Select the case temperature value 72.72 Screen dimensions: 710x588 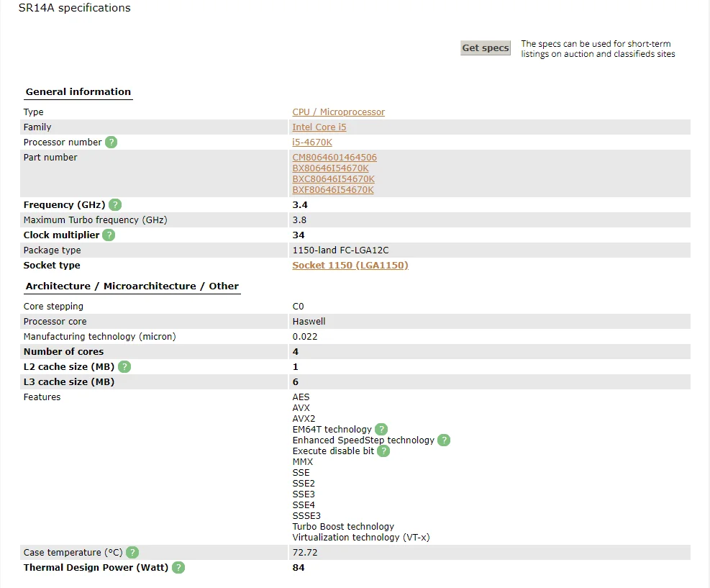305,553
